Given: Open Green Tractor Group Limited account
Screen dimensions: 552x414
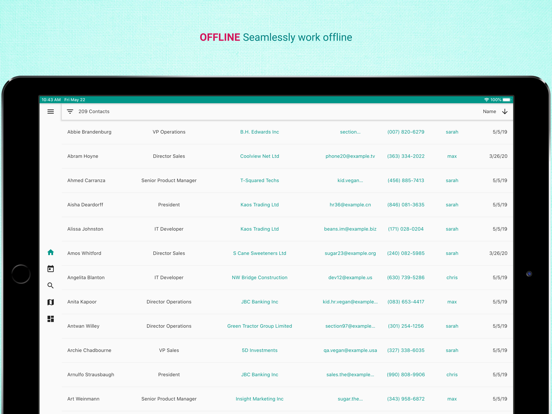Looking at the screenshot, I should pos(259,326).
